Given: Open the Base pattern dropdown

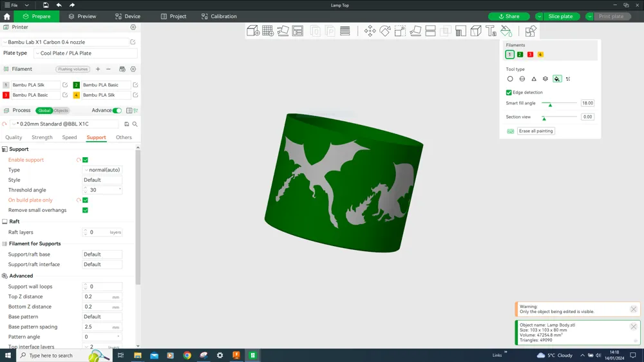Looking at the screenshot, I should [x=102, y=317].
